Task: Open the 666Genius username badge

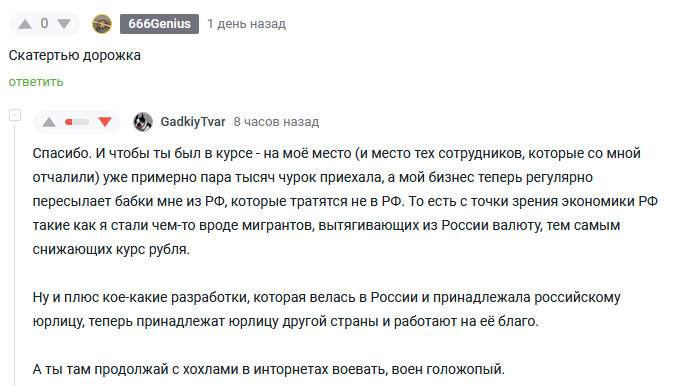Action: (159, 24)
